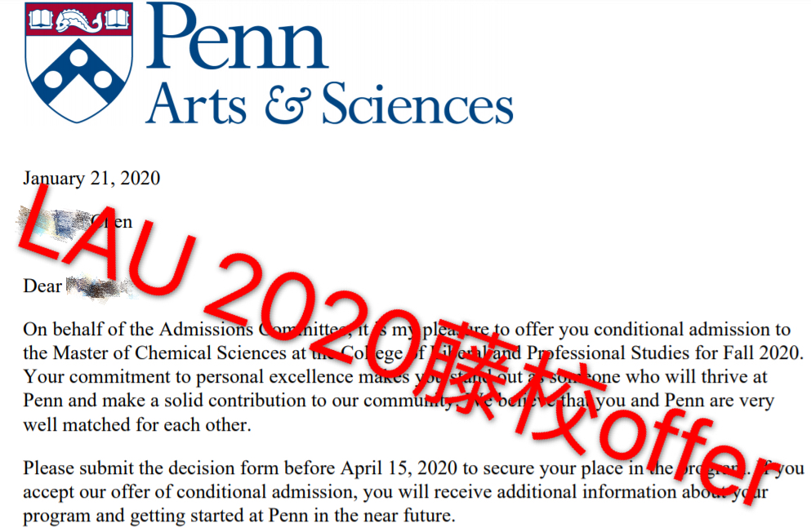Click the red 'LAU' watermark text
This screenshot has width=811, height=532.
coord(106,241)
